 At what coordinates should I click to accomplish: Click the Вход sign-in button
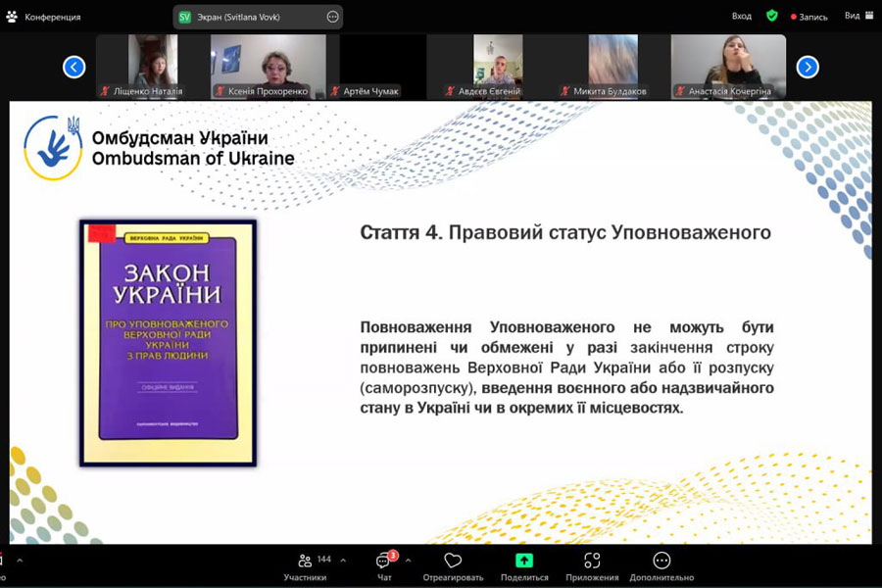742,16
